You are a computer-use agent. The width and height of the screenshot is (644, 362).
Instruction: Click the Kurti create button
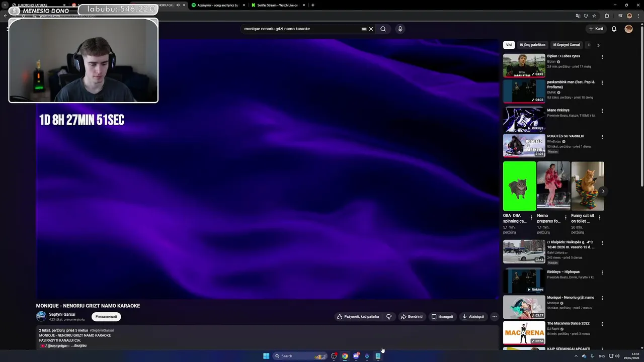tap(596, 29)
